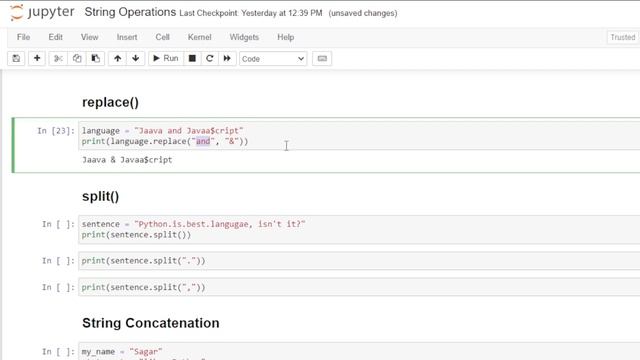Click the String Concatenation heading
Screen dimensions: 640x360
click(151, 323)
